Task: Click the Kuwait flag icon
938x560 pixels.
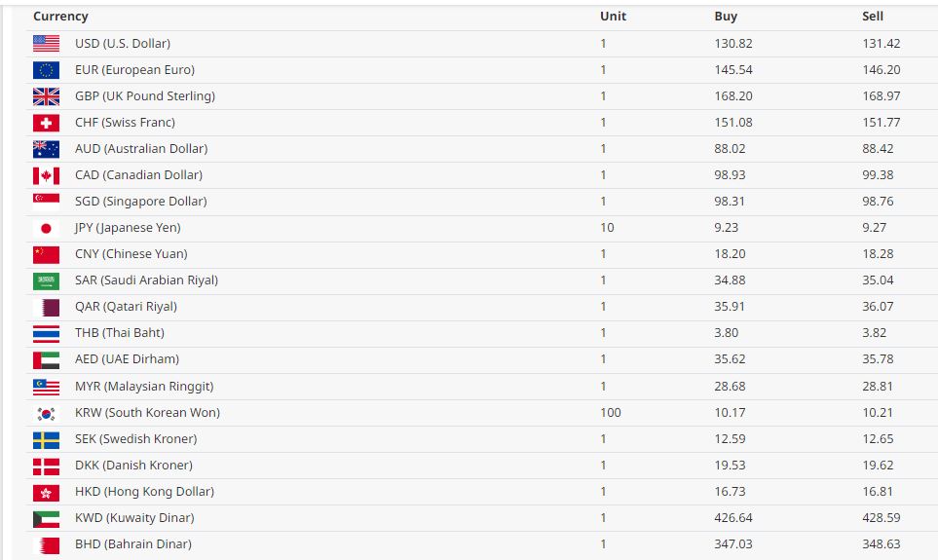Action: point(46,518)
